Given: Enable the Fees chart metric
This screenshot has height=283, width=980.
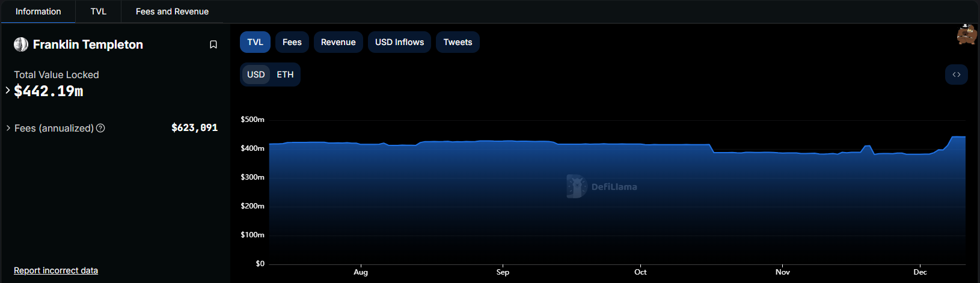Looking at the screenshot, I should click(x=292, y=42).
